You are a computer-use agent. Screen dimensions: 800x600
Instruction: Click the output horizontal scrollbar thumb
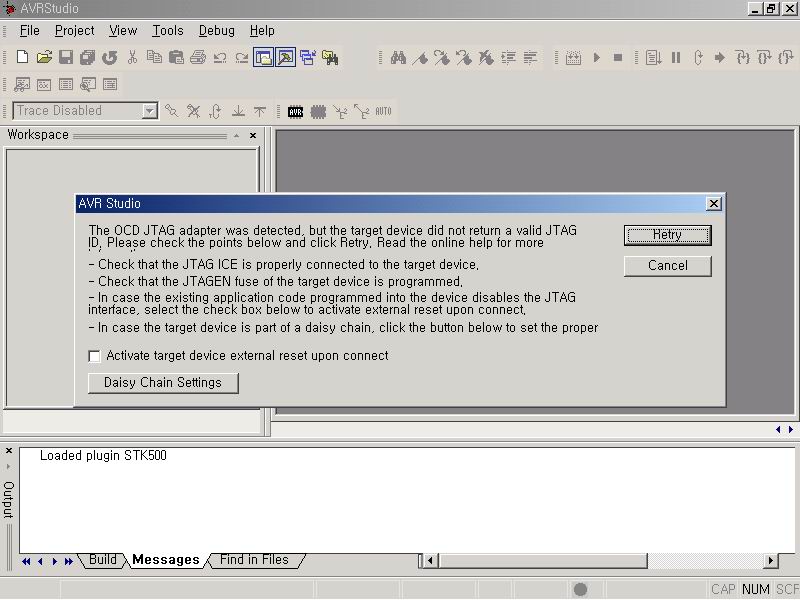pos(542,561)
